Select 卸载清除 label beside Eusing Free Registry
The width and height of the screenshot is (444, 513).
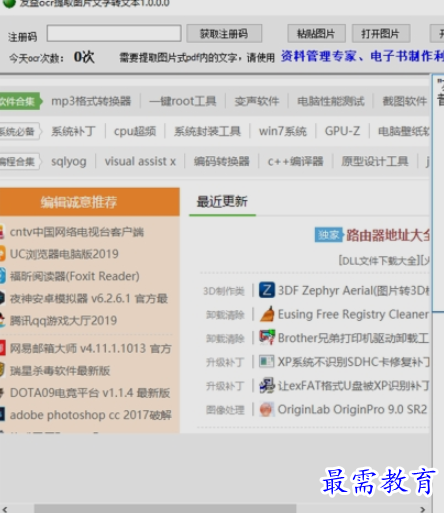click(x=225, y=315)
